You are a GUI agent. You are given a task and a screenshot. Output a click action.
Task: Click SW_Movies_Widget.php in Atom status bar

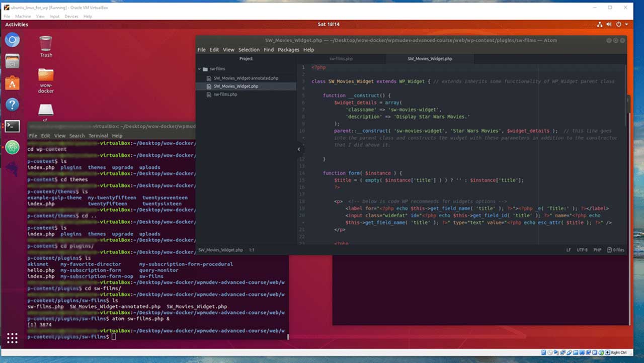point(220,250)
